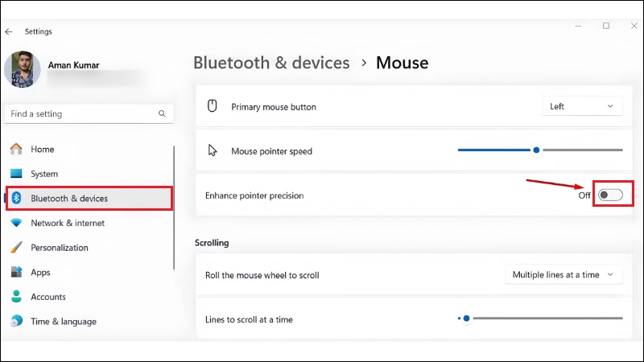Click the cursor icon beside pointer speed
The width and height of the screenshot is (644, 362).
(x=213, y=150)
